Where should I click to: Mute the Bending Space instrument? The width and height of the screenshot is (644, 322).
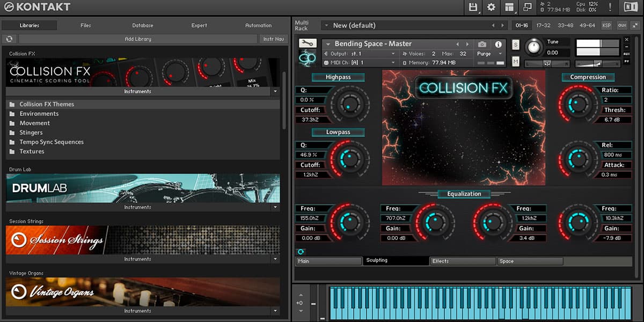point(515,61)
